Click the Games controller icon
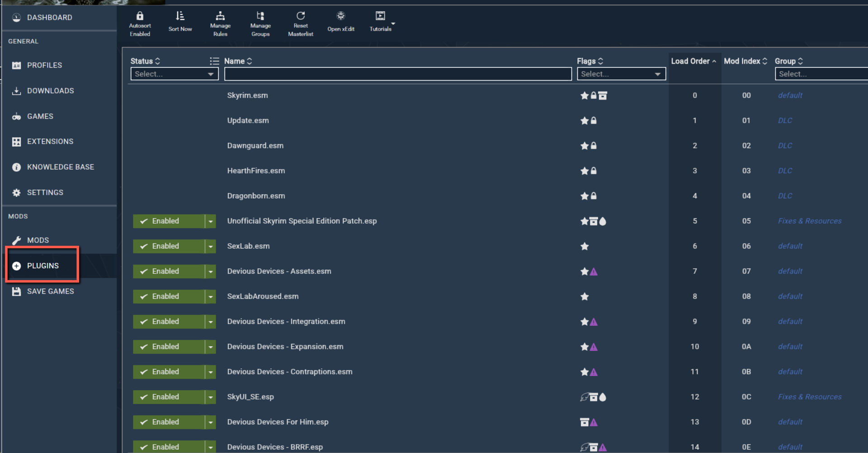The height and width of the screenshot is (453, 868). coord(16,117)
